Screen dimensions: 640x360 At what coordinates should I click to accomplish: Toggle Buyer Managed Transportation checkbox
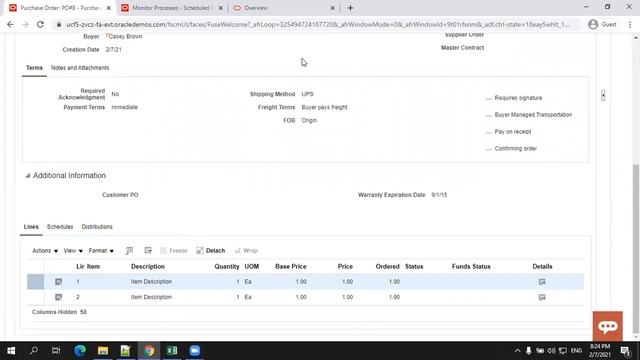(x=489, y=115)
